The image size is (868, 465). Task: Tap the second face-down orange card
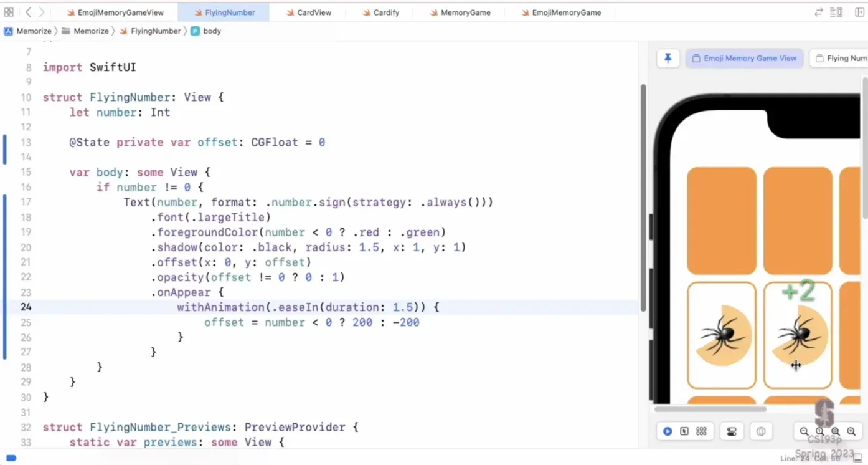point(798,221)
